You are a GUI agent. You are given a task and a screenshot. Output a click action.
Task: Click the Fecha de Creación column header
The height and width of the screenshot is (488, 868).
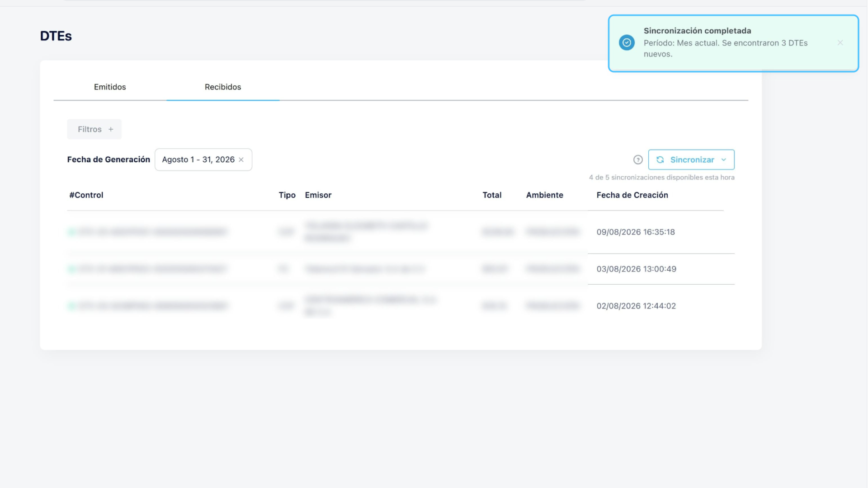click(x=632, y=195)
